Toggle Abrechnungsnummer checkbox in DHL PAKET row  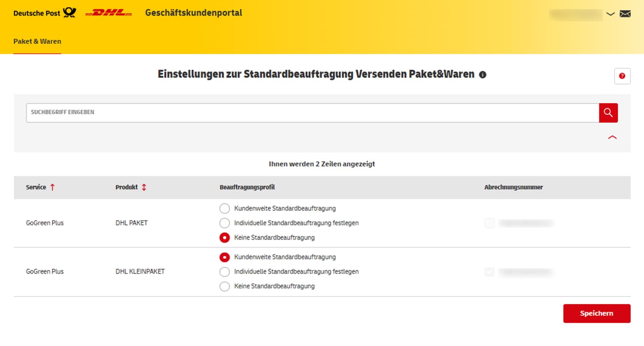(489, 223)
